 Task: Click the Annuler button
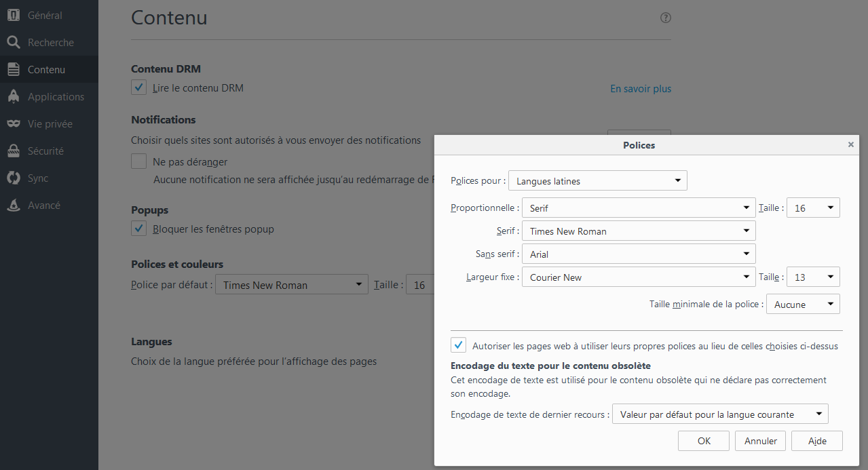(x=760, y=441)
